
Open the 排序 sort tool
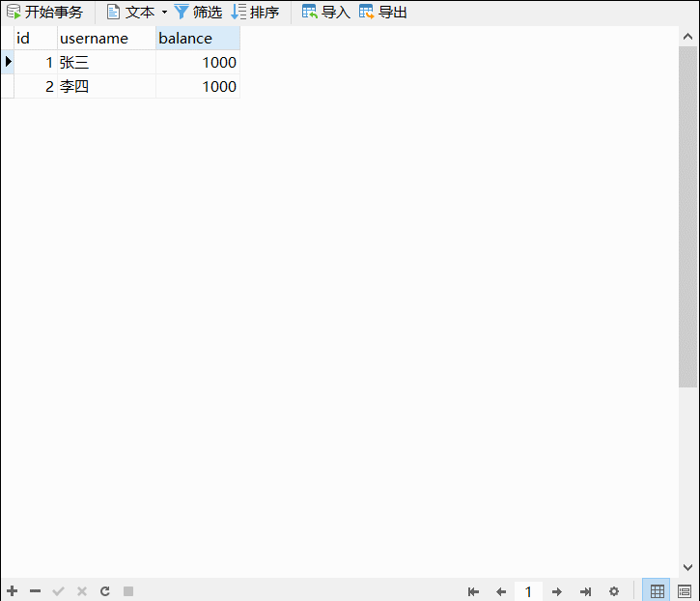[255, 12]
